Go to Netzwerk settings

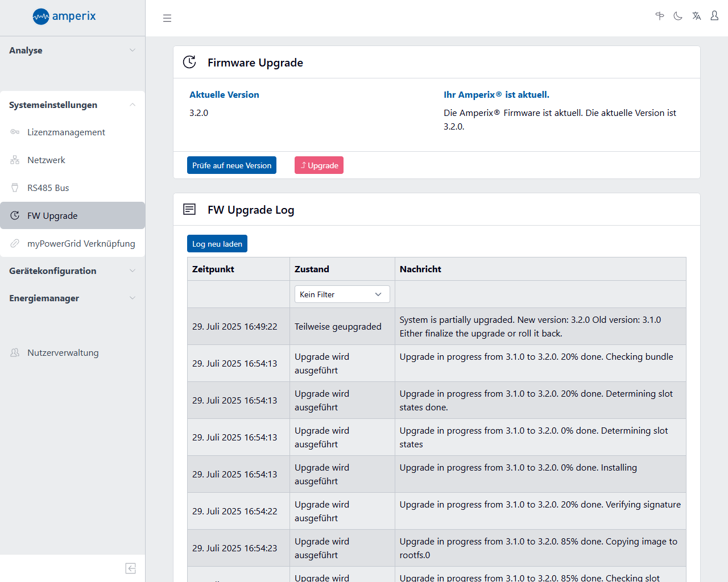coord(46,160)
